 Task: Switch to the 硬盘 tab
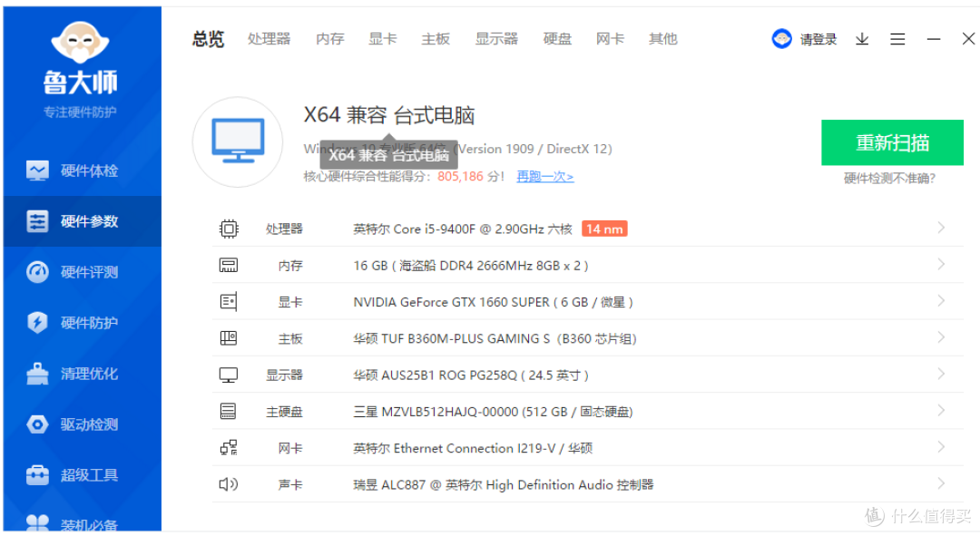point(557,39)
